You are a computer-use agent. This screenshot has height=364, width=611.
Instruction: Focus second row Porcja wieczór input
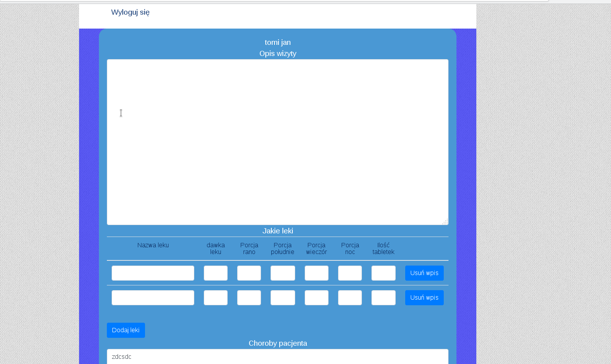coord(316,298)
